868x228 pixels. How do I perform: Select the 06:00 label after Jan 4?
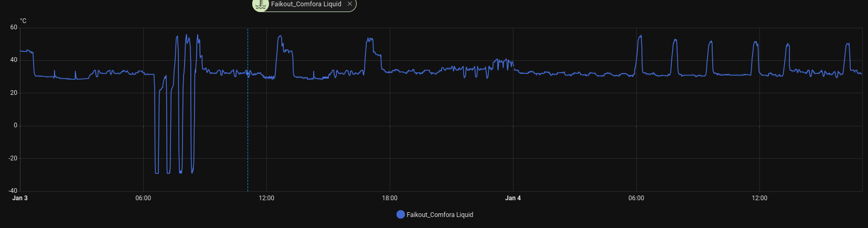636,198
